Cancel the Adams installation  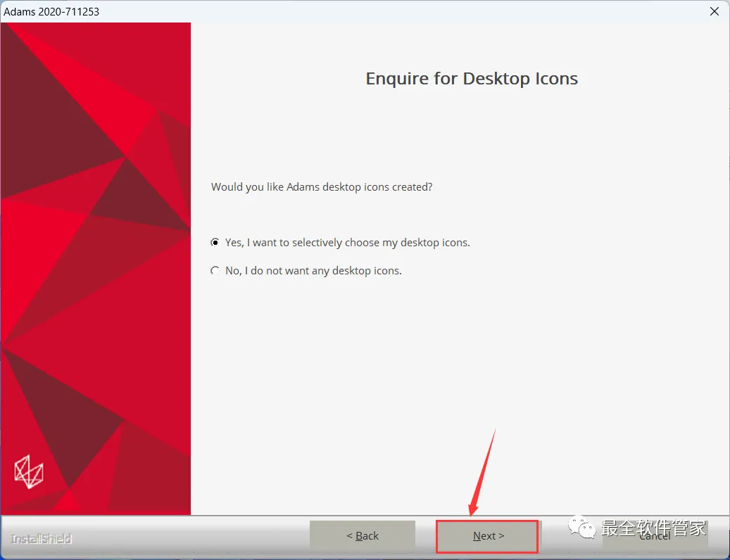(x=655, y=536)
